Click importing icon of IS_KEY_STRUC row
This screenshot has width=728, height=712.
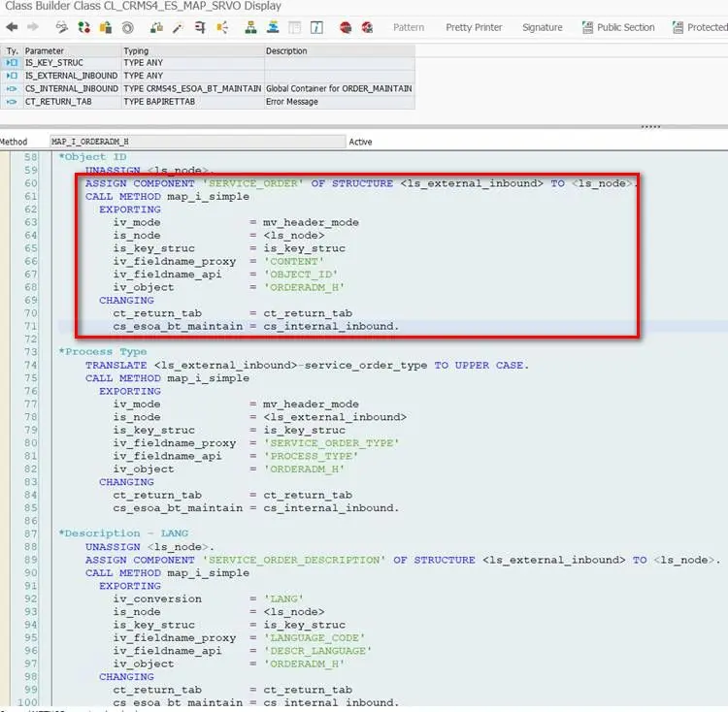(12, 63)
